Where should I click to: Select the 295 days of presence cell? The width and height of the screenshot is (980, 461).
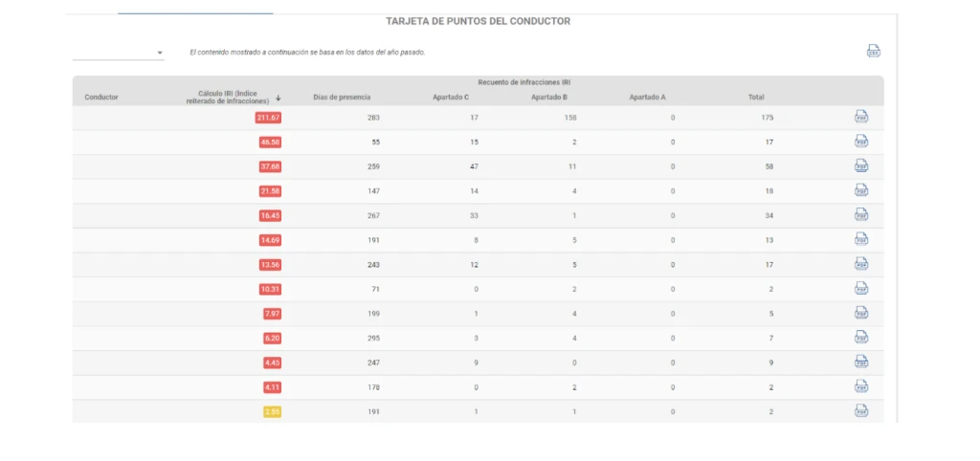[373, 338]
